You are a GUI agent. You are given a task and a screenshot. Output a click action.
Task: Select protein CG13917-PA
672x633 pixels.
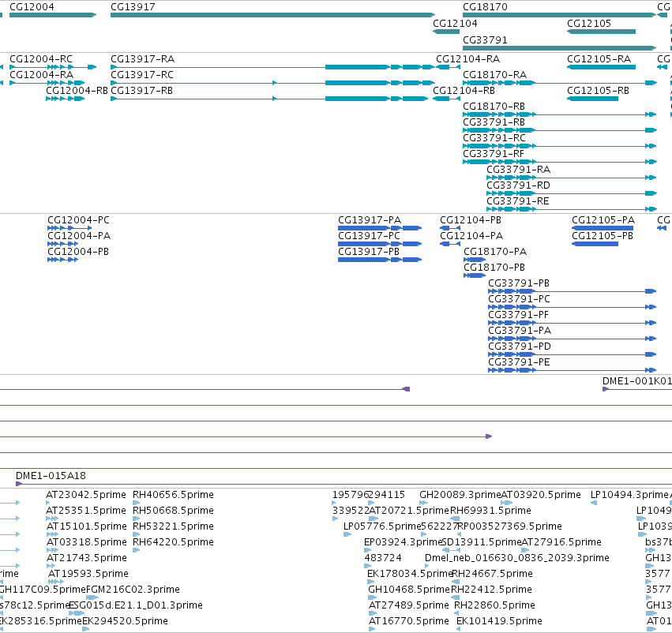pos(370,220)
